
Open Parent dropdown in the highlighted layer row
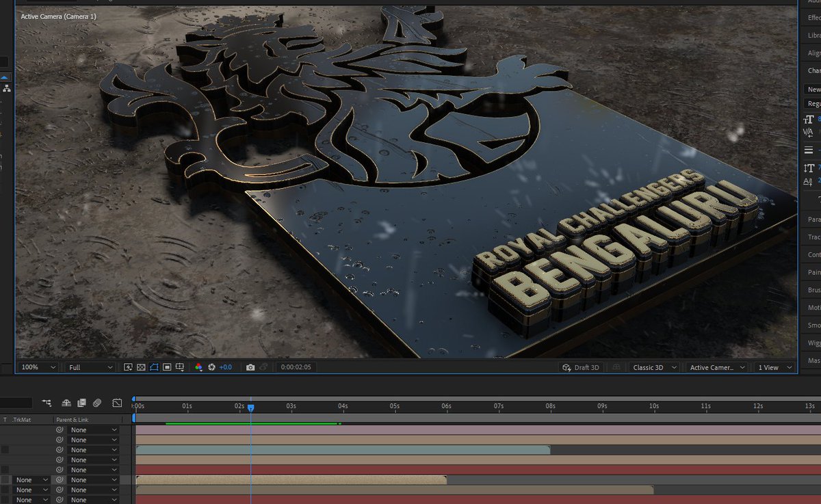point(93,480)
